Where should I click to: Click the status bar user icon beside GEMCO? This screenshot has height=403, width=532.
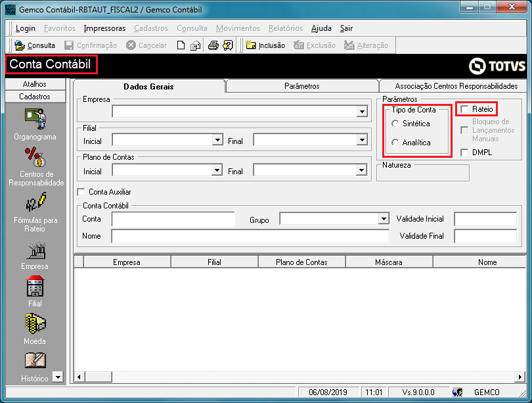click(x=457, y=392)
